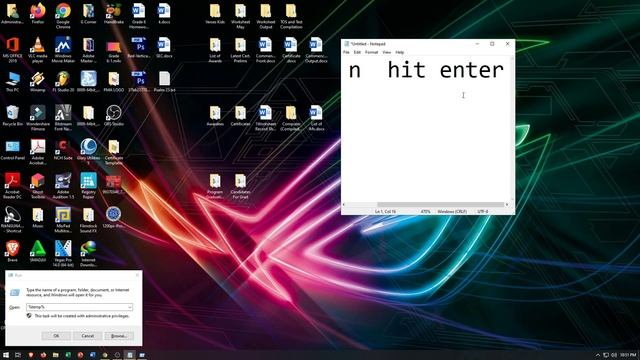640x360 pixels.
Task: Select the Vegas Pro 14.0 icon
Action: tap(63, 253)
